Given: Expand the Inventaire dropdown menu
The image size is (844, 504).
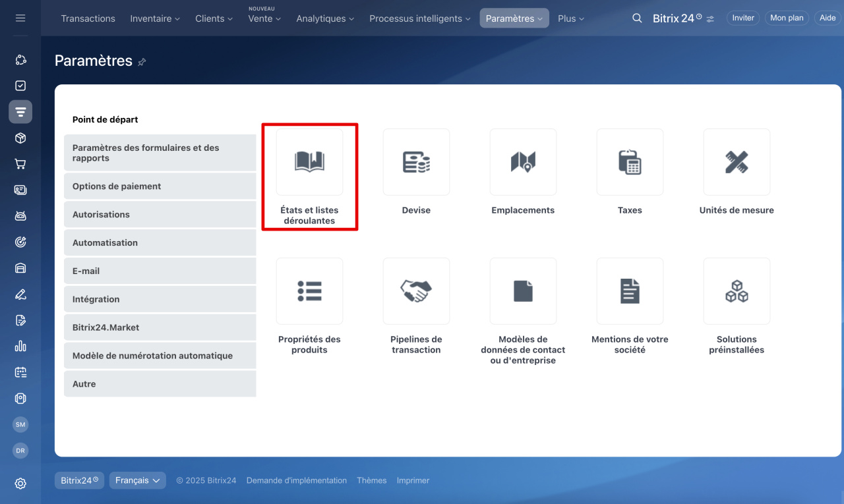Looking at the screenshot, I should [155, 18].
